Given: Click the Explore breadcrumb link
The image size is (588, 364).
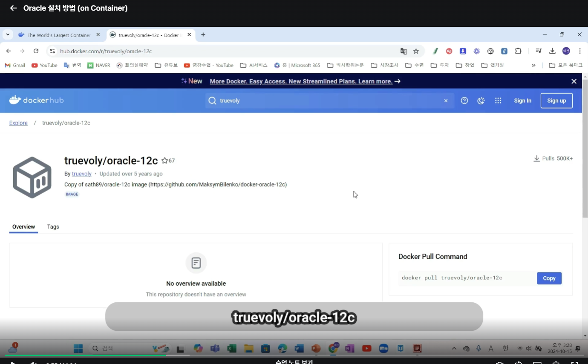Looking at the screenshot, I should (x=18, y=123).
